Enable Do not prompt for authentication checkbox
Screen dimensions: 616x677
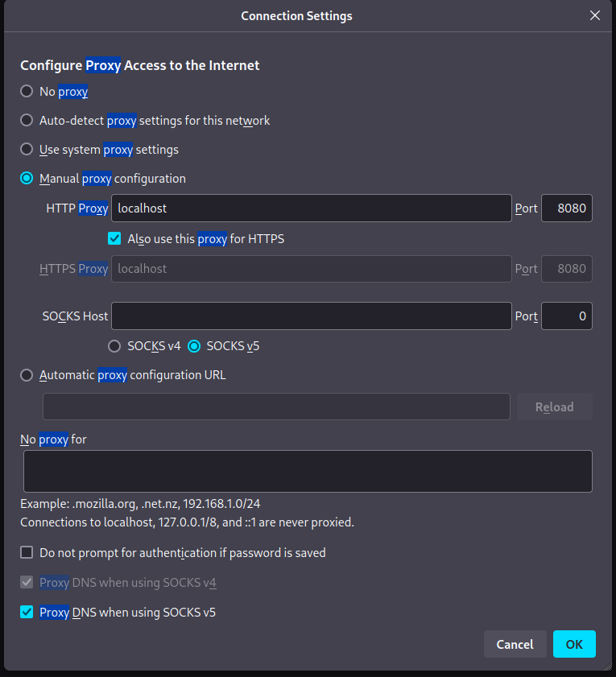click(x=27, y=553)
